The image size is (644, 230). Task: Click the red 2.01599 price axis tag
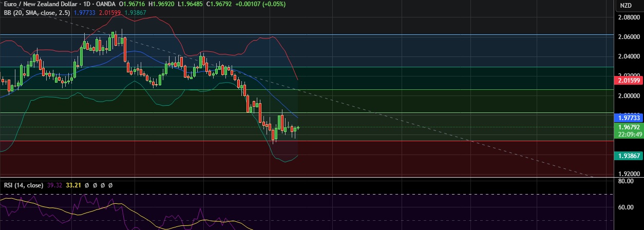click(629, 80)
